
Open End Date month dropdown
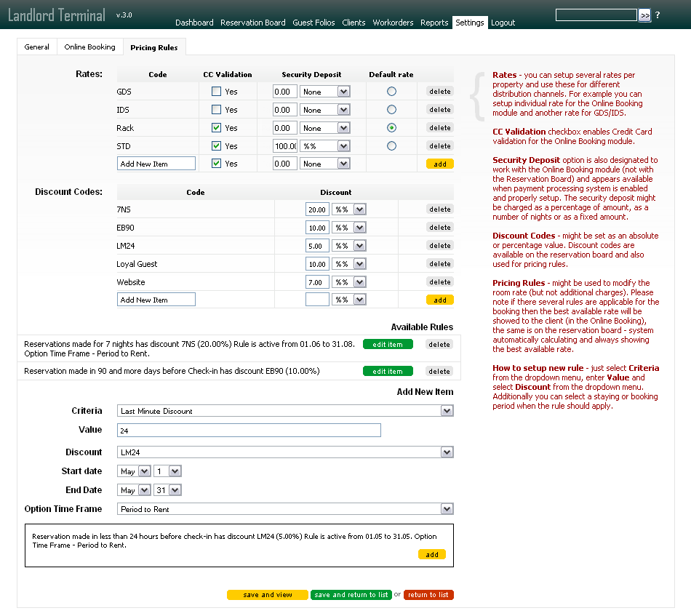(134, 490)
